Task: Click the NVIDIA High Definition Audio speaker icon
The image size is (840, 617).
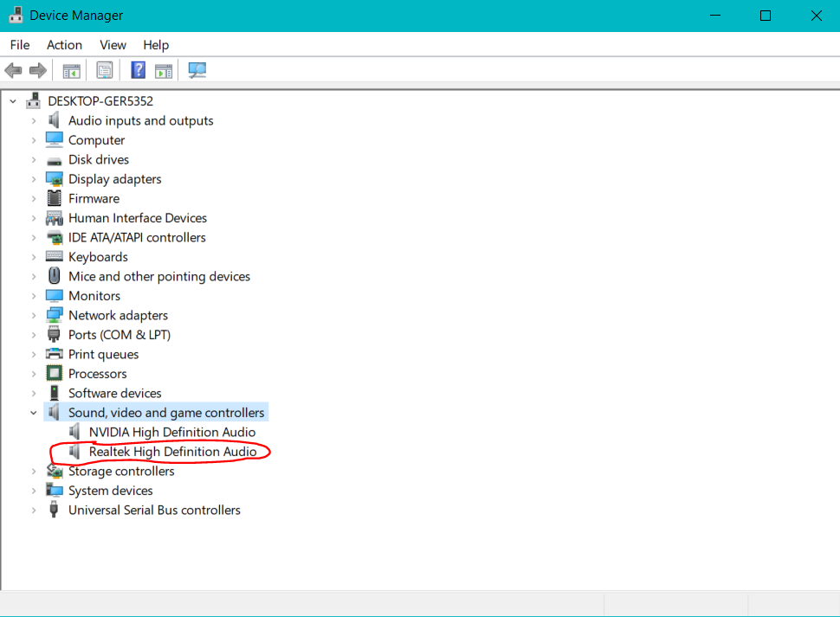Action: (74, 431)
